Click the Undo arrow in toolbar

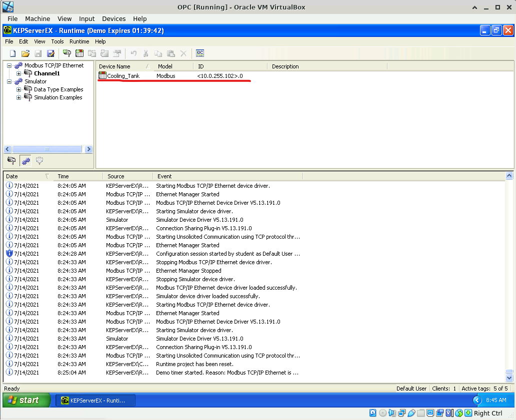coord(133,53)
